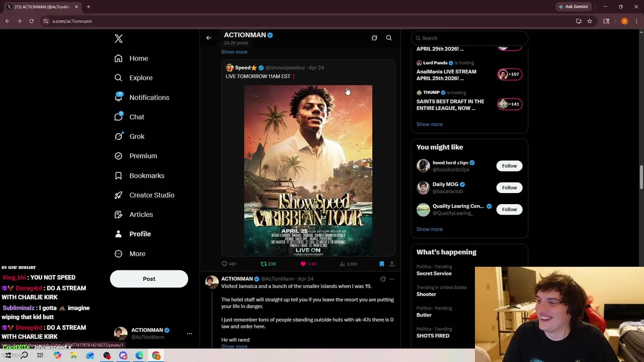Image resolution: width=644 pixels, height=362 pixels.
Task: View analytics for 2.6M views
Action: click(x=348, y=264)
